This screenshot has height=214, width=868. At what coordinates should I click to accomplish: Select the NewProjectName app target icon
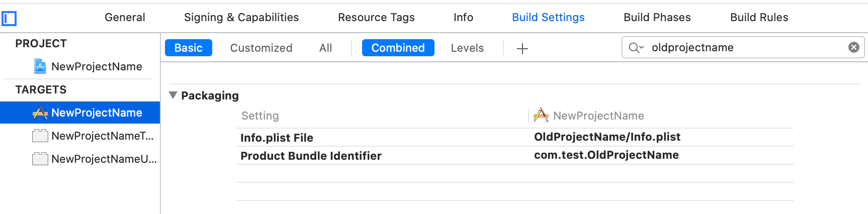[x=40, y=113]
